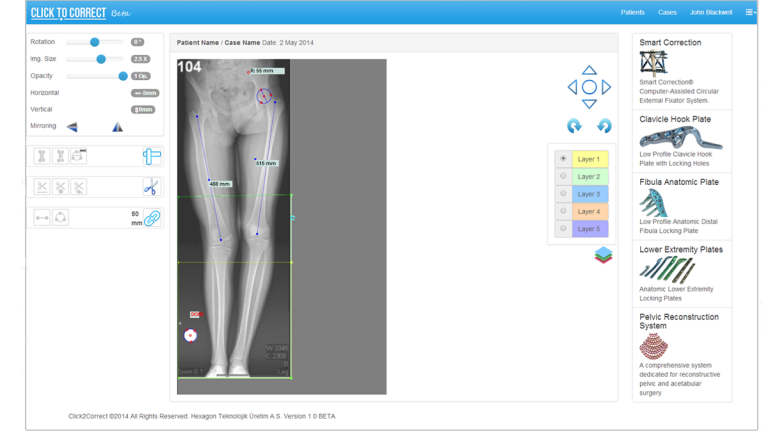Image resolution: width=768 pixels, height=432 pixels.
Task: Click the Lower Extremity Plates heading
Action: [681, 249]
